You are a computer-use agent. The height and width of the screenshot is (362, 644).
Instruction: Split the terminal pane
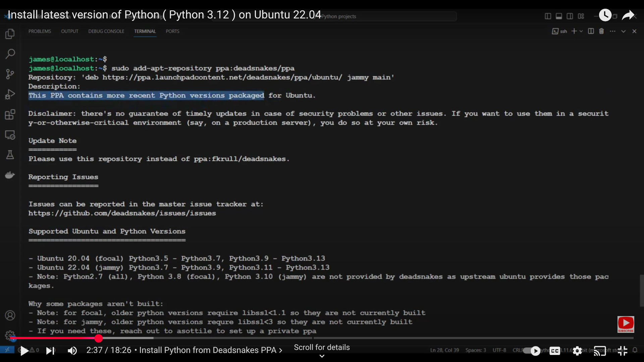591,31
